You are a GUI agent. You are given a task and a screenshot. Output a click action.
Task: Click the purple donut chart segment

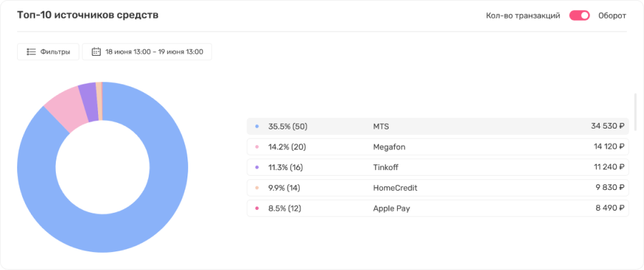89,101
